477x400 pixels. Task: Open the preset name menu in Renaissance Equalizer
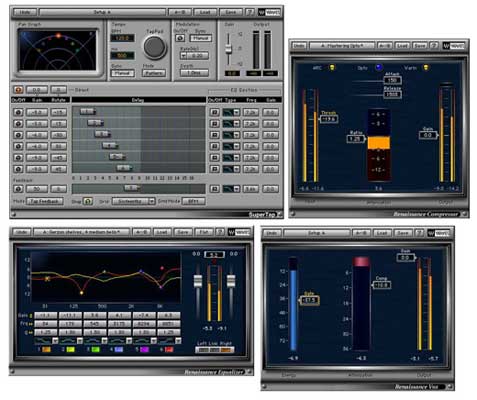82,232
